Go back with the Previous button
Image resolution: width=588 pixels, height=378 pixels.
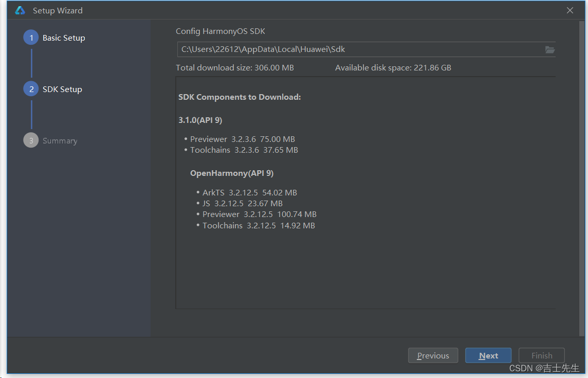(433, 355)
